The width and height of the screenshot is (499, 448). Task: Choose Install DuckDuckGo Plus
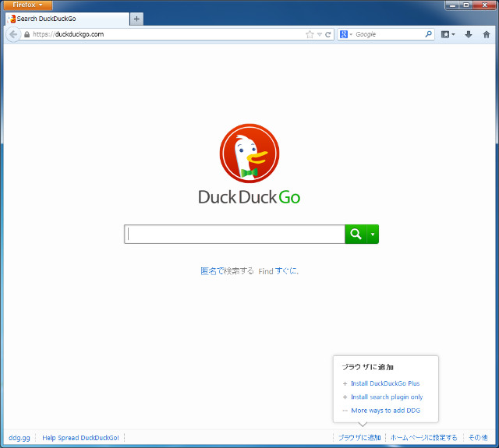(385, 383)
